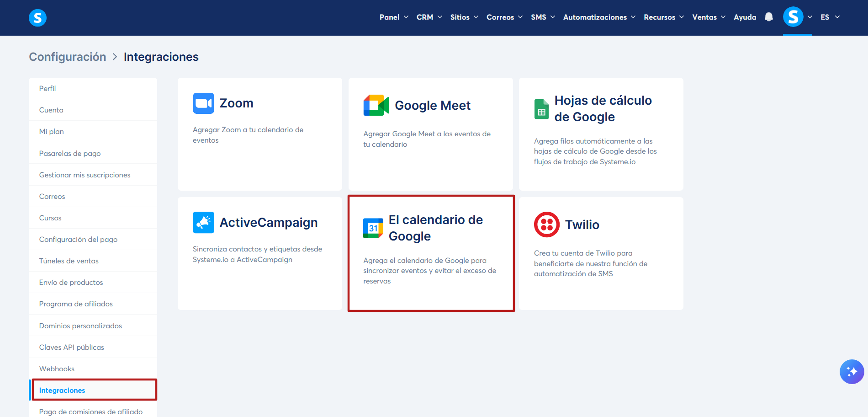The width and height of the screenshot is (868, 417).
Task: Open Mi plan settings
Action: (93, 131)
